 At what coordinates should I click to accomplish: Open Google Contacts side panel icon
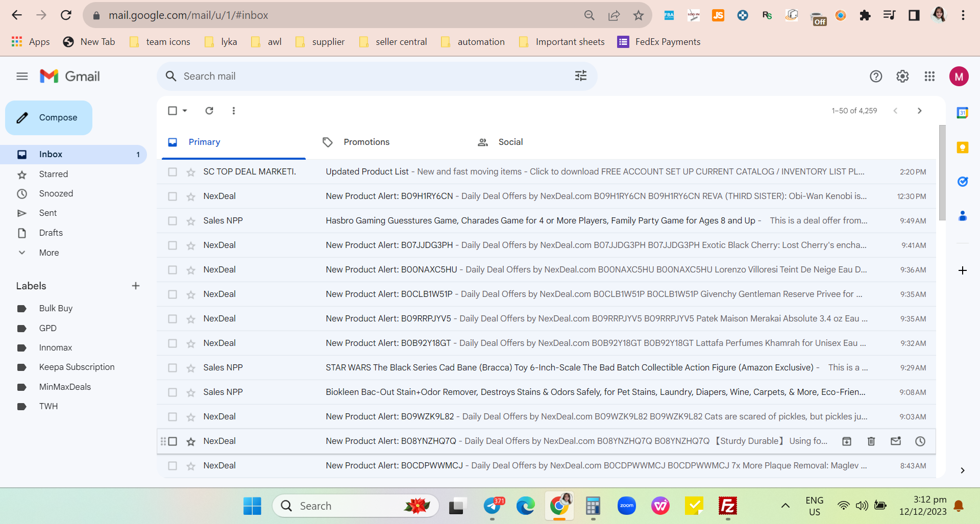[963, 216]
